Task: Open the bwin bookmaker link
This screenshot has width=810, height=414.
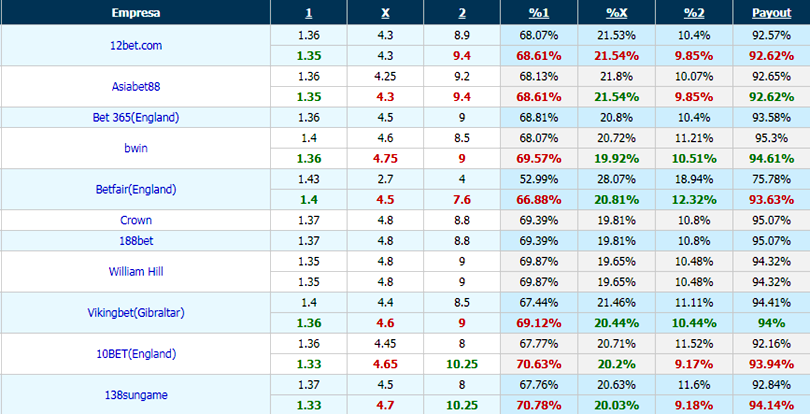Action: [136, 148]
